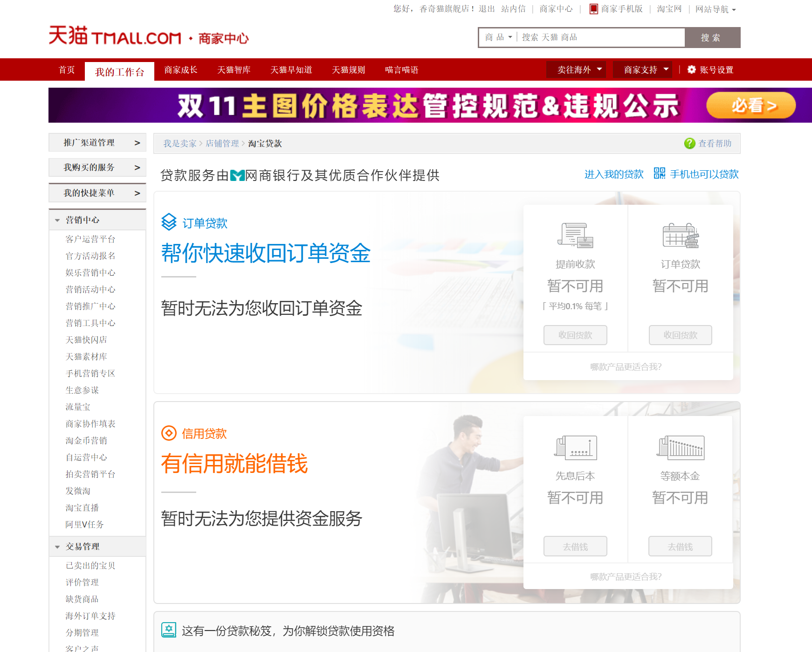Click the green help question mark icon

click(x=689, y=144)
